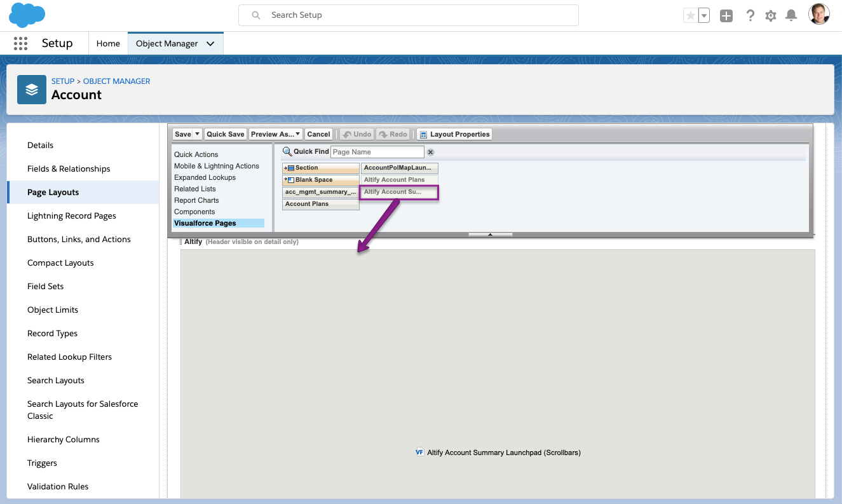Click into the Quick Find Page Name field
Viewport: 842px width, 504px height.
tap(377, 152)
